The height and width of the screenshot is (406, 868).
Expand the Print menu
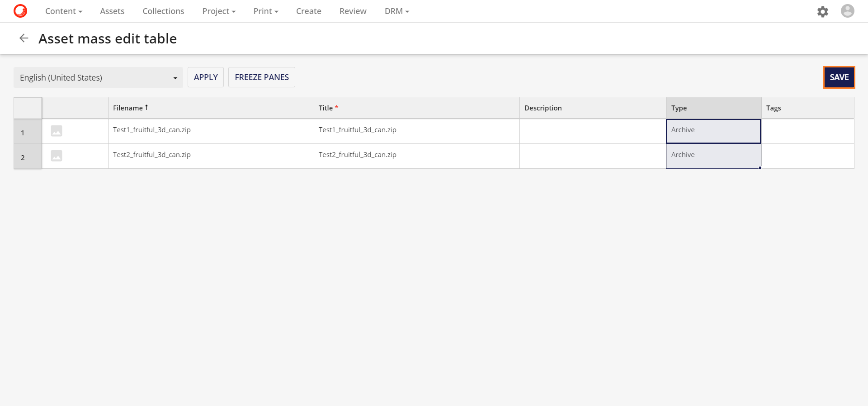click(265, 11)
